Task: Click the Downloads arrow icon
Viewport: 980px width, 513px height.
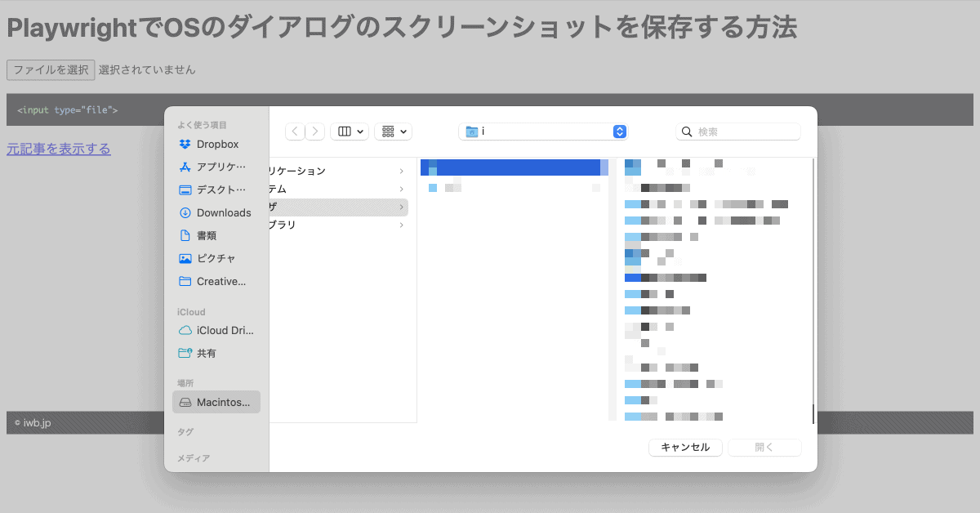Action: tap(185, 212)
